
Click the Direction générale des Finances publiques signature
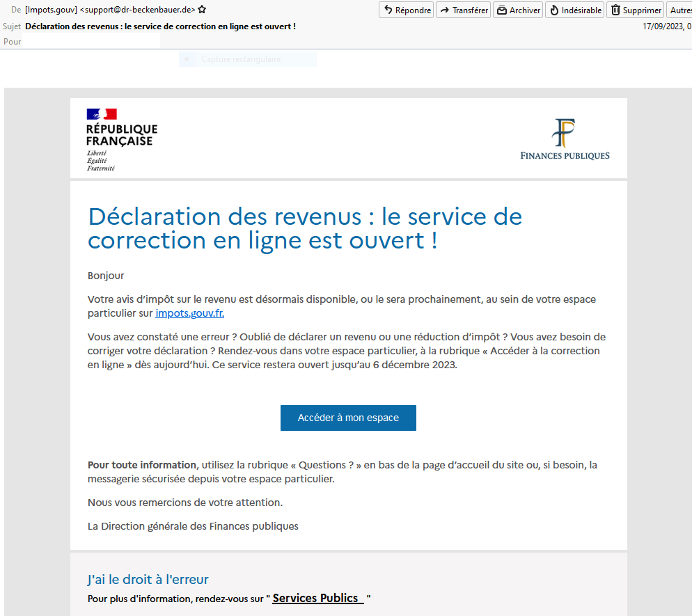coord(193,526)
